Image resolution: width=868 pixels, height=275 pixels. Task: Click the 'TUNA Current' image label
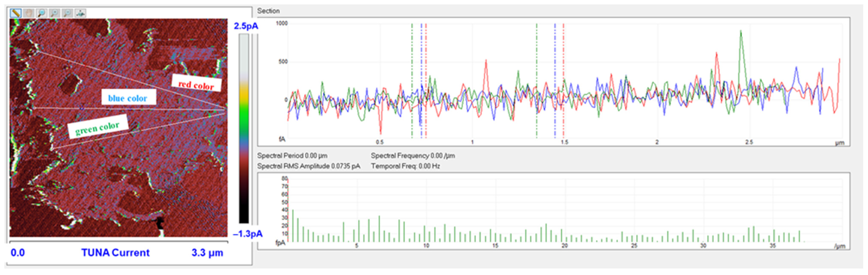pos(115,252)
